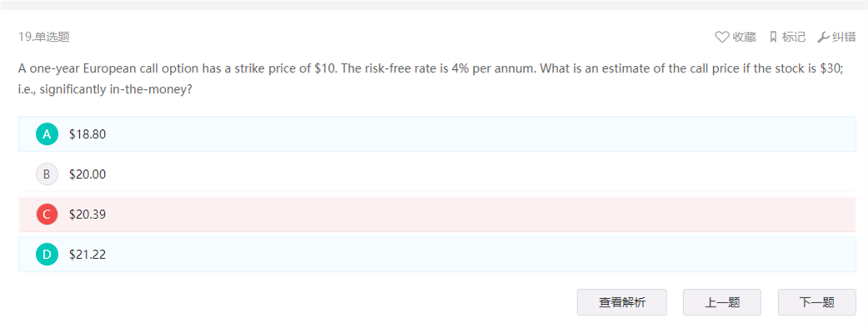
Task: Click the 标记 mark label
Action: [x=793, y=37]
